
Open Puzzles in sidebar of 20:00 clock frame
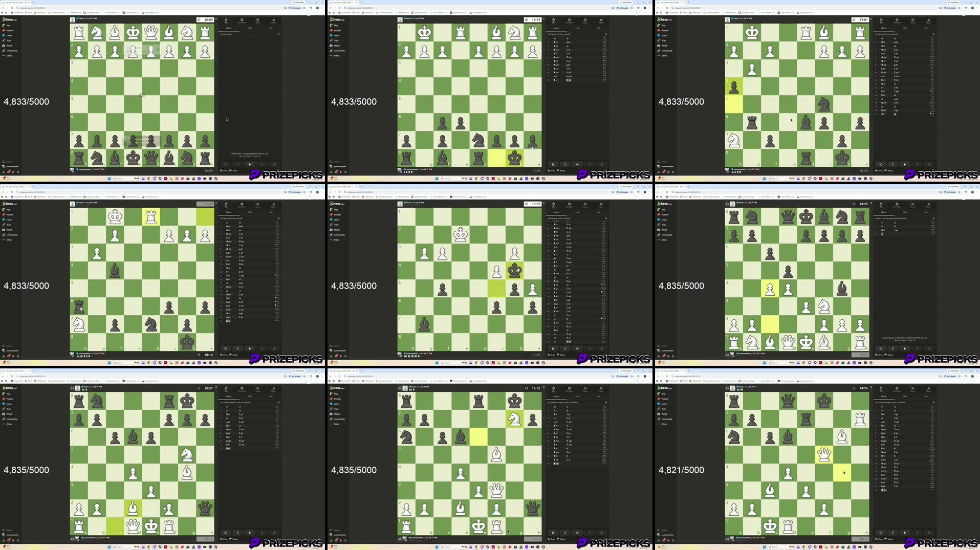tap(8, 30)
